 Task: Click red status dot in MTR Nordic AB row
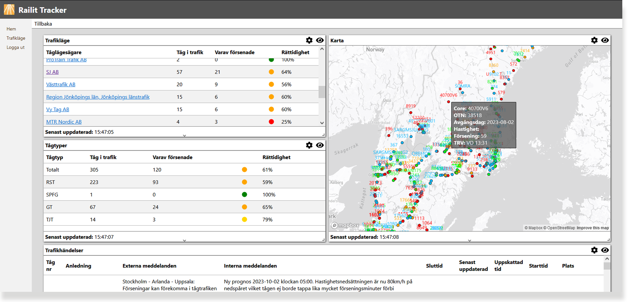(271, 122)
